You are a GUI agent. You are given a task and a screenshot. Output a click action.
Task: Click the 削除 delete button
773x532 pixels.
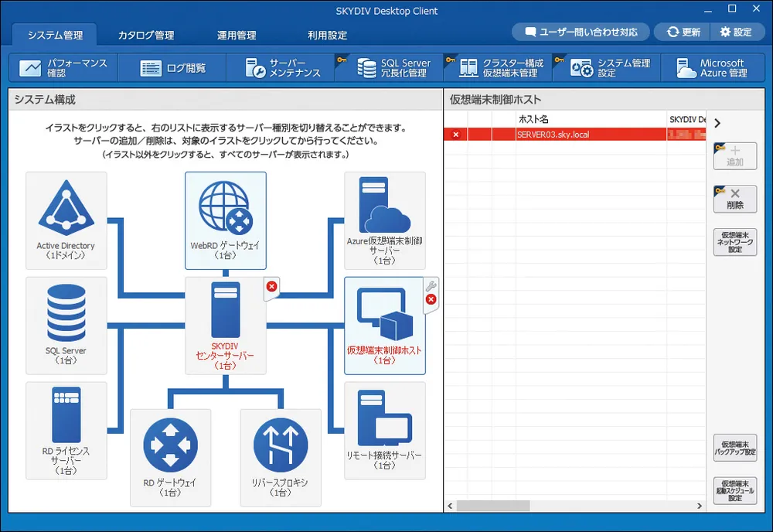tap(734, 199)
